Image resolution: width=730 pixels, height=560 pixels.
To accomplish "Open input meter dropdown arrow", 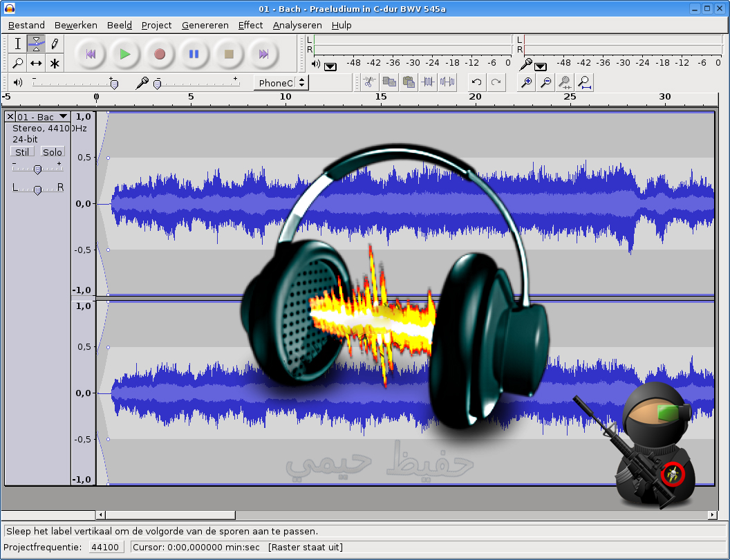I will tap(540, 66).
